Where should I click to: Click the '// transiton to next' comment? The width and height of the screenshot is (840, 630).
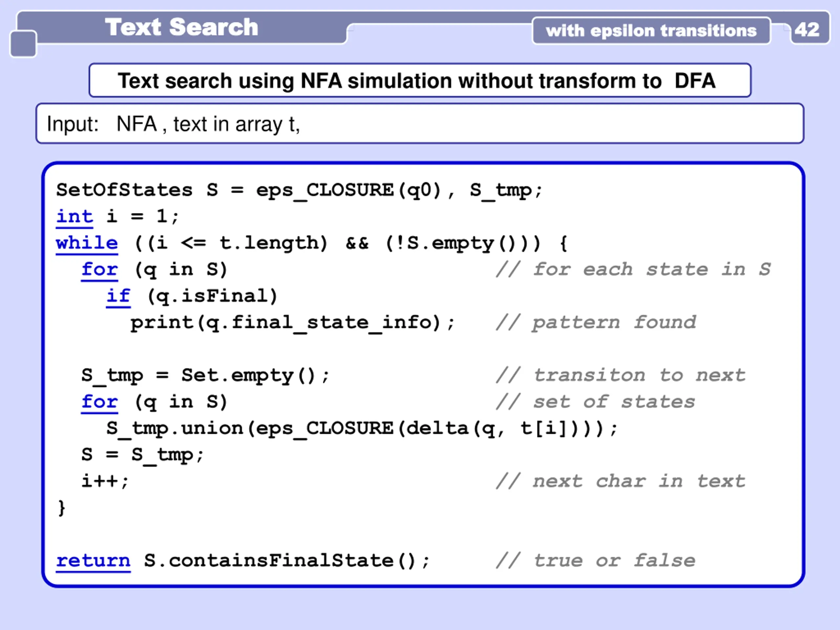click(621, 376)
